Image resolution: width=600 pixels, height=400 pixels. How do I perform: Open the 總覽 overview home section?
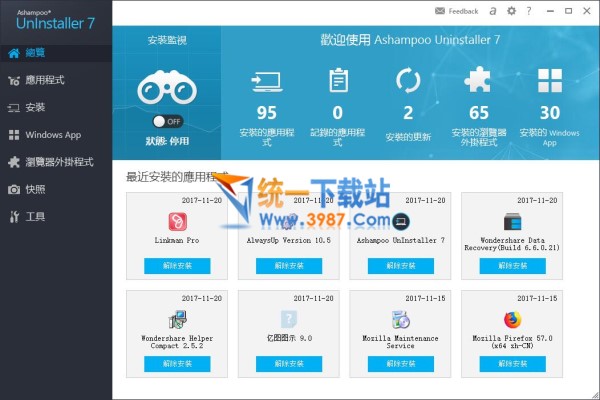pyautogui.click(x=56, y=53)
